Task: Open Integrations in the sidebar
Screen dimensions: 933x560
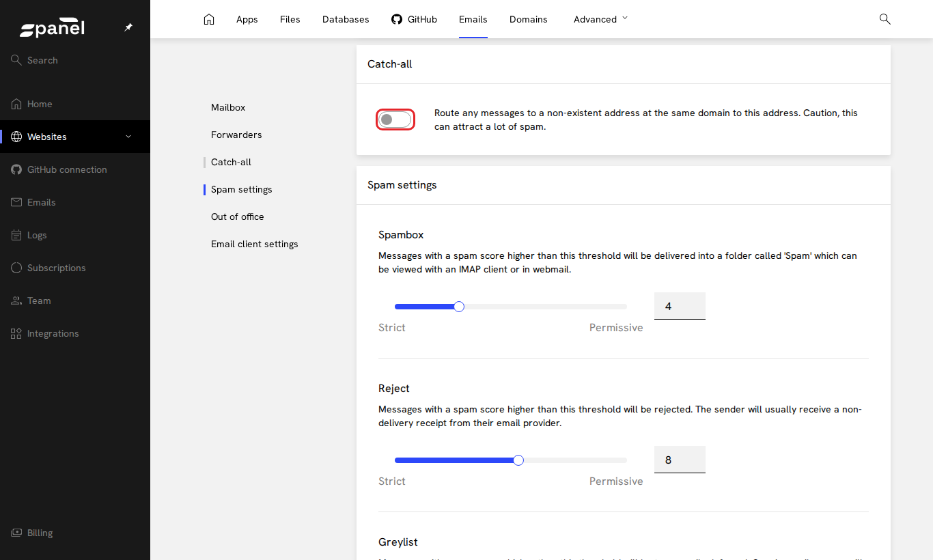Action: click(75, 333)
